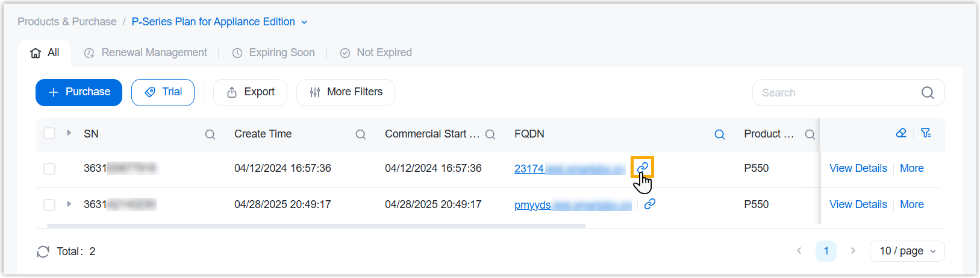Open the 10 / page size dropdown
Image resolution: width=980 pixels, height=278 pixels.
tap(907, 251)
